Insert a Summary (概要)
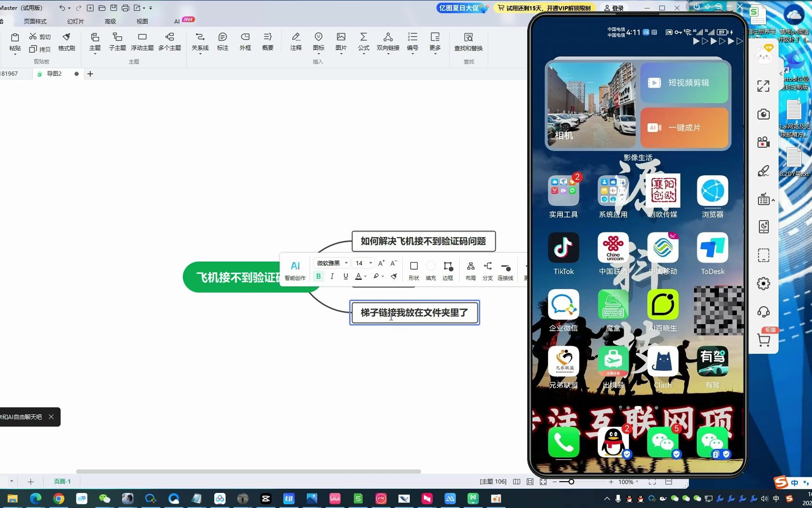This screenshot has width=812, height=508. [x=268, y=41]
